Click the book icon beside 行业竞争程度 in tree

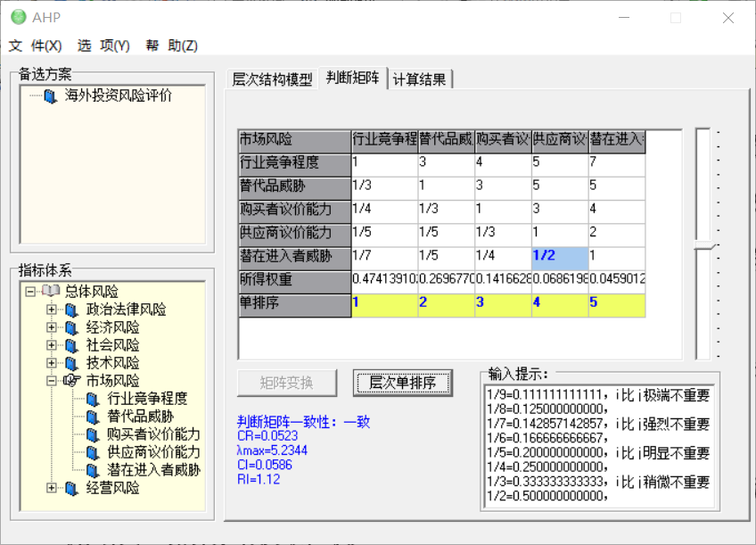93,399
